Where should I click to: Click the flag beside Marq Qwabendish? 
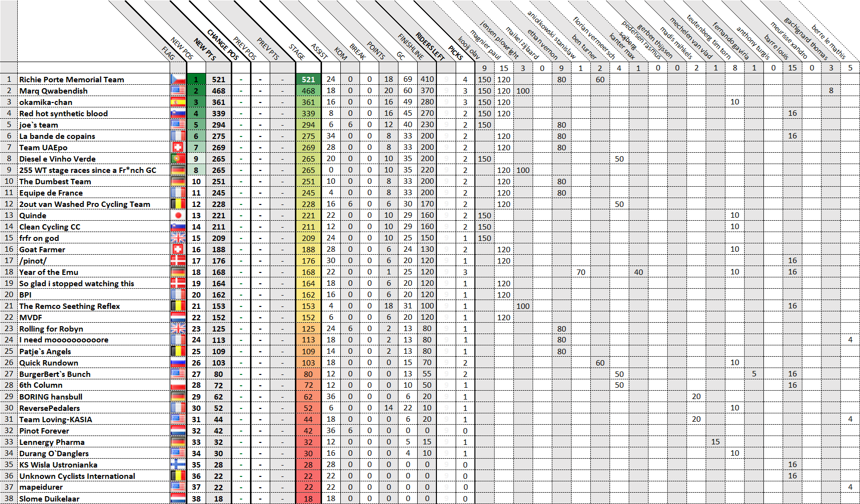178,91
